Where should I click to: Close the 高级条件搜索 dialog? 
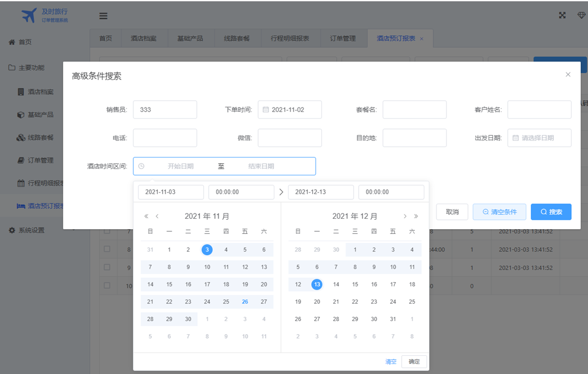click(x=568, y=74)
